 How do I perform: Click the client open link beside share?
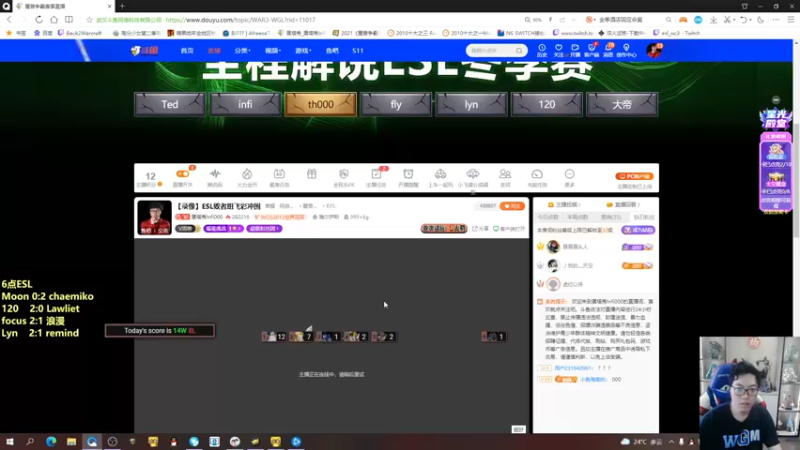pos(509,229)
